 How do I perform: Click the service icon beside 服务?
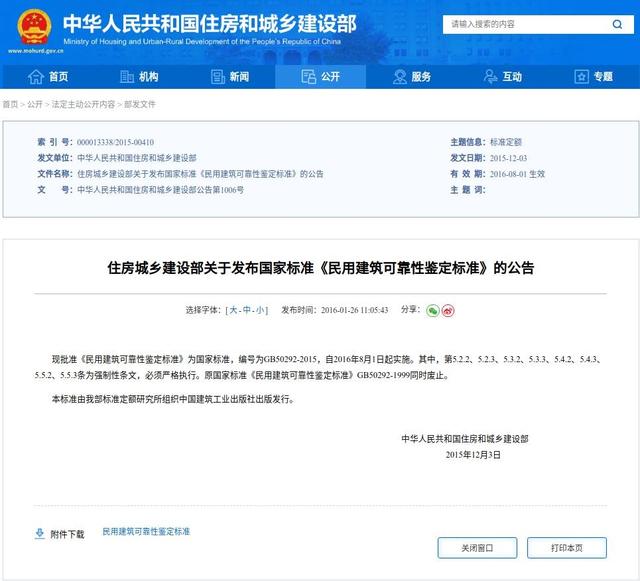[399, 77]
